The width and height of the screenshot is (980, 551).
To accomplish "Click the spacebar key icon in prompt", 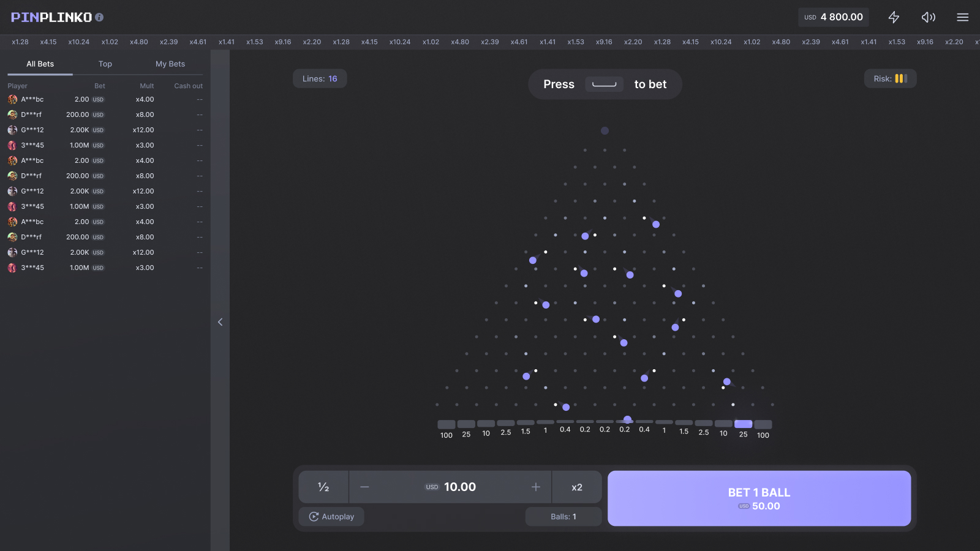I will (x=604, y=84).
